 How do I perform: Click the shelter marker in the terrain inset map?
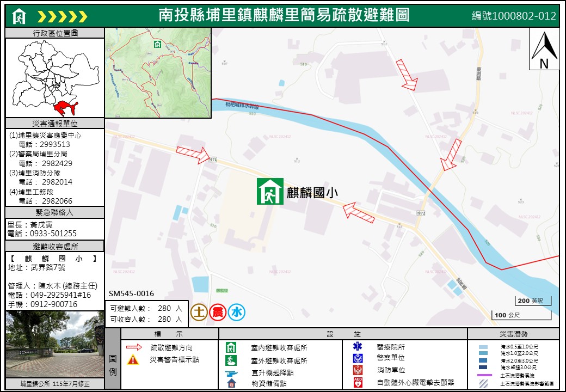[x=157, y=44]
